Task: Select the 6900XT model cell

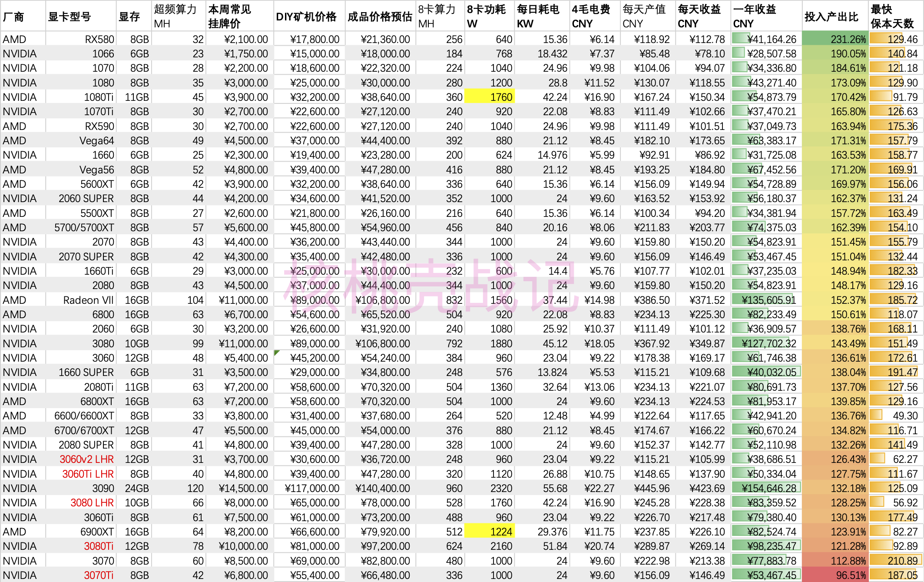Action: click(x=81, y=532)
